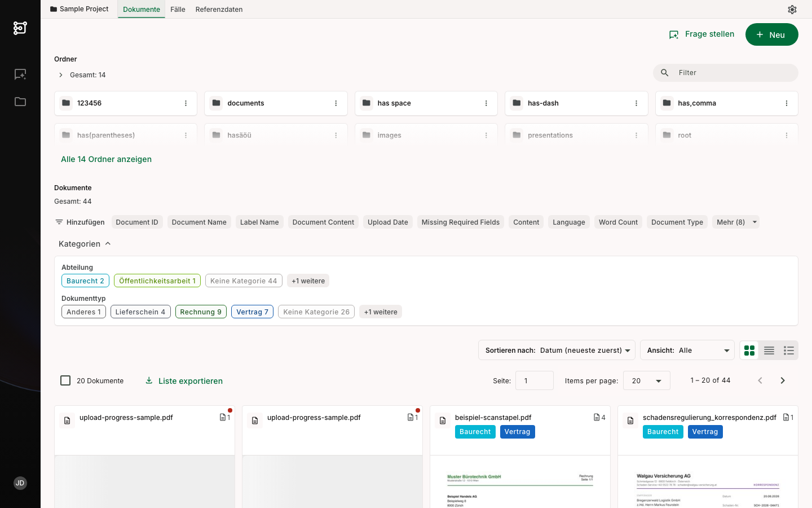The width and height of the screenshot is (812, 508).
Task: Switch to detailed bullet list view
Action: coord(789,351)
